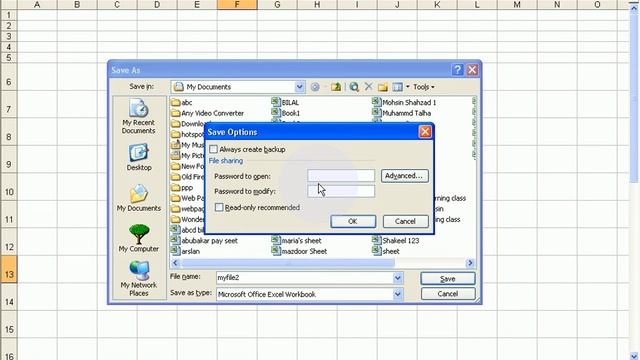Open My Recent Documents place

pyautogui.click(x=138, y=117)
